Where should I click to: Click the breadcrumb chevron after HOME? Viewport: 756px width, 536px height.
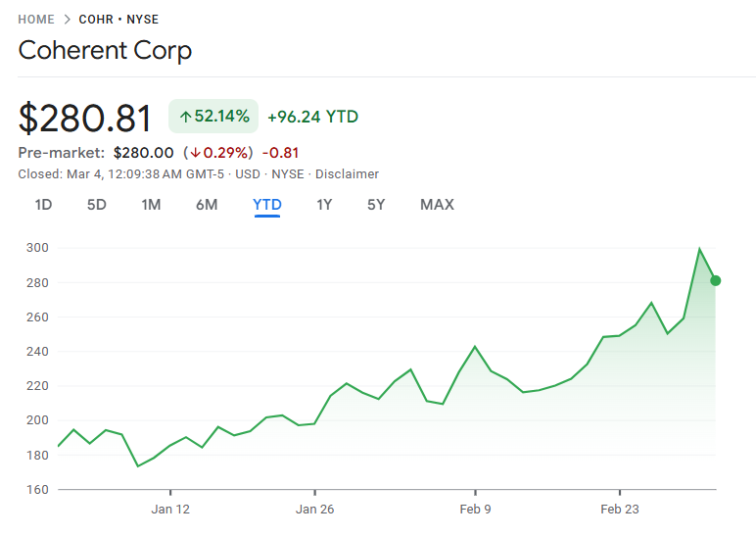(x=67, y=20)
